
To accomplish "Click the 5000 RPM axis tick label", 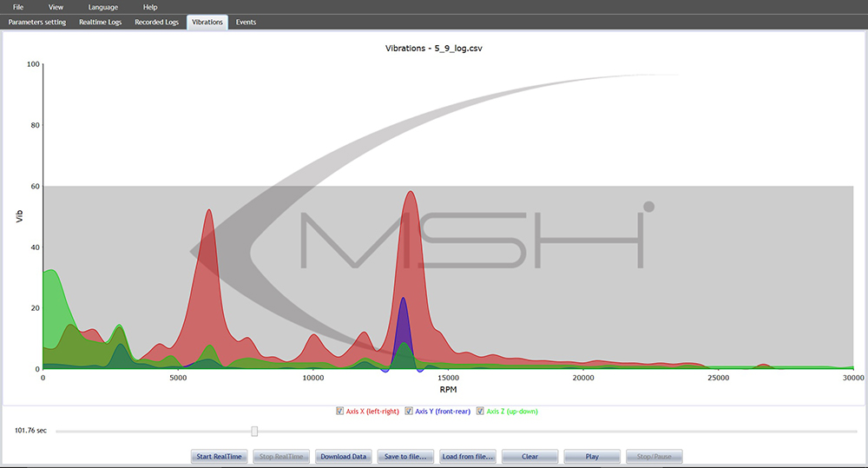I will tap(178, 378).
